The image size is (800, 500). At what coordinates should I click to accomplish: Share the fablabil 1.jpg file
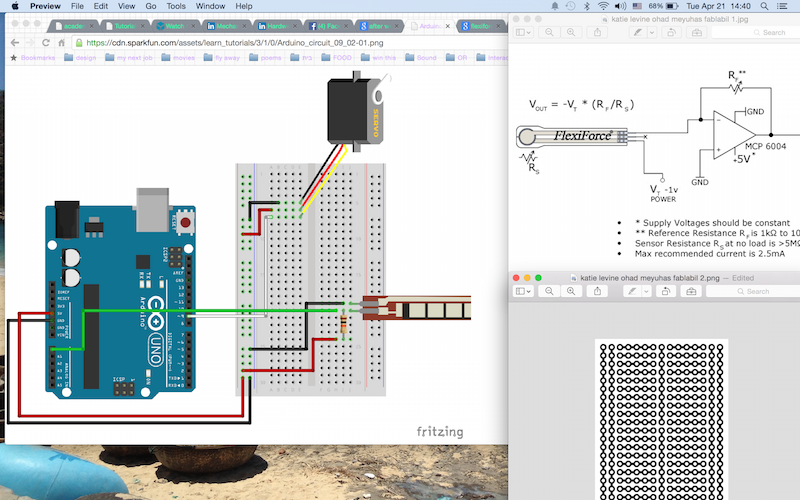(597, 32)
